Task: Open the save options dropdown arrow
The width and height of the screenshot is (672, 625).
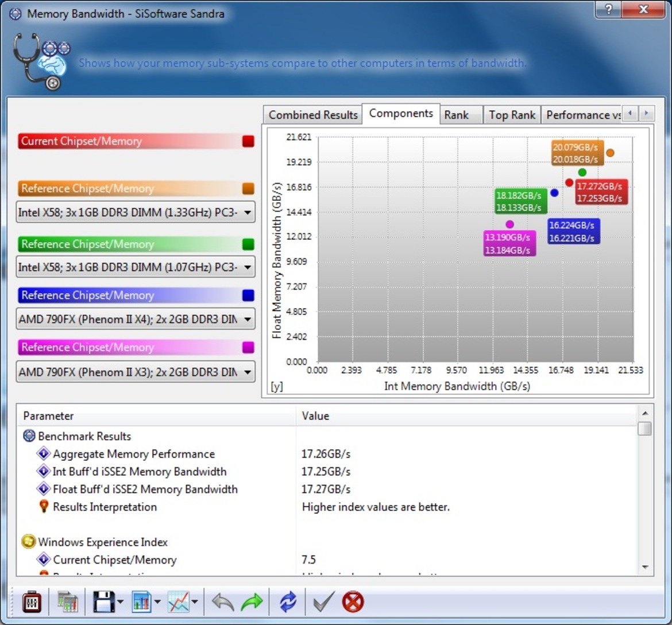Action: pos(121,602)
